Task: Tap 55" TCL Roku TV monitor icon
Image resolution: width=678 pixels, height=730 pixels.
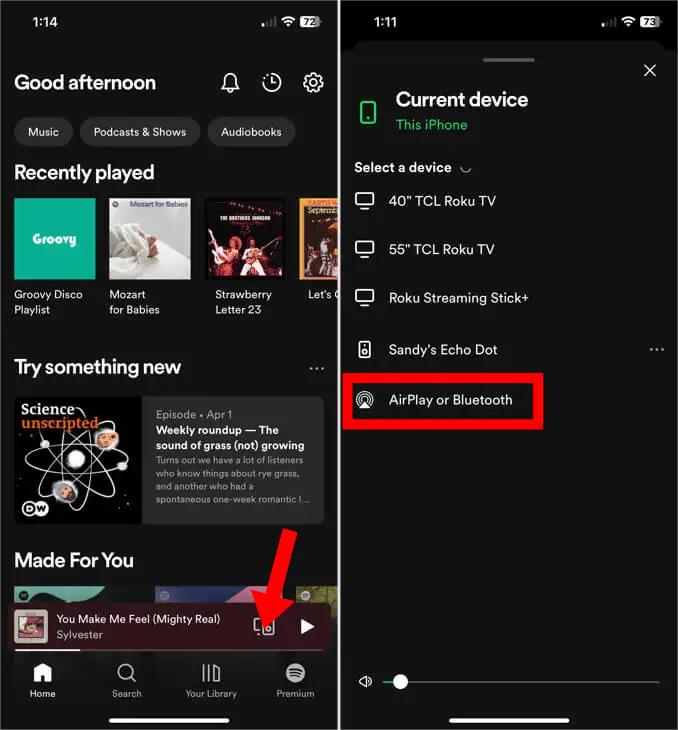Action: pos(365,250)
